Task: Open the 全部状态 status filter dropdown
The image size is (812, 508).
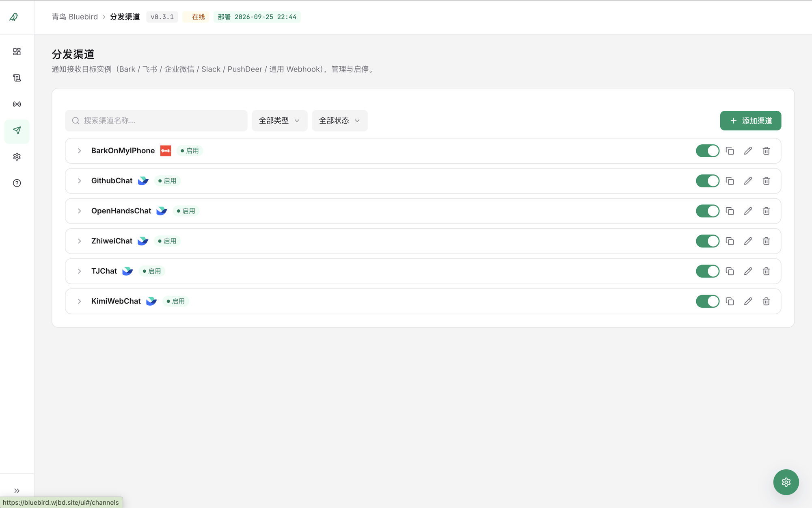Action: (339, 121)
